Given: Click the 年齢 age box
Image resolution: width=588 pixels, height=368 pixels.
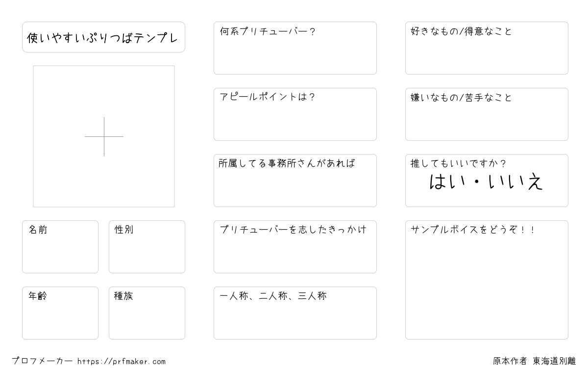Looking at the screenshot, I should pos(60,313).
